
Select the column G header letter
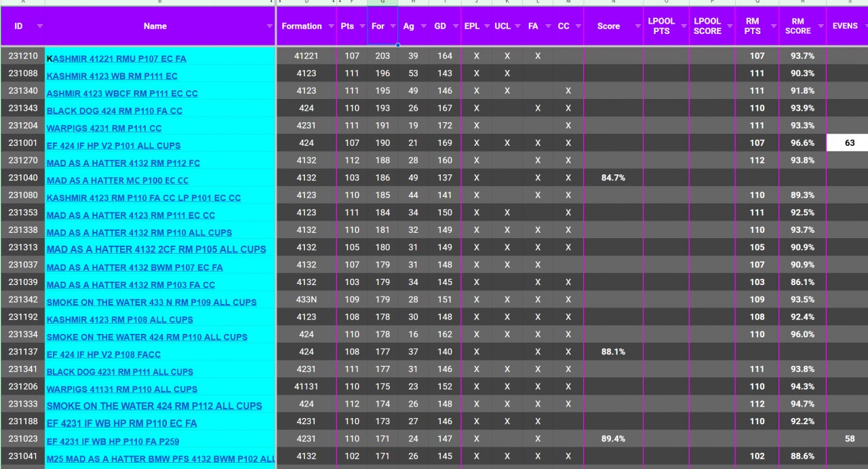point(382,2)
